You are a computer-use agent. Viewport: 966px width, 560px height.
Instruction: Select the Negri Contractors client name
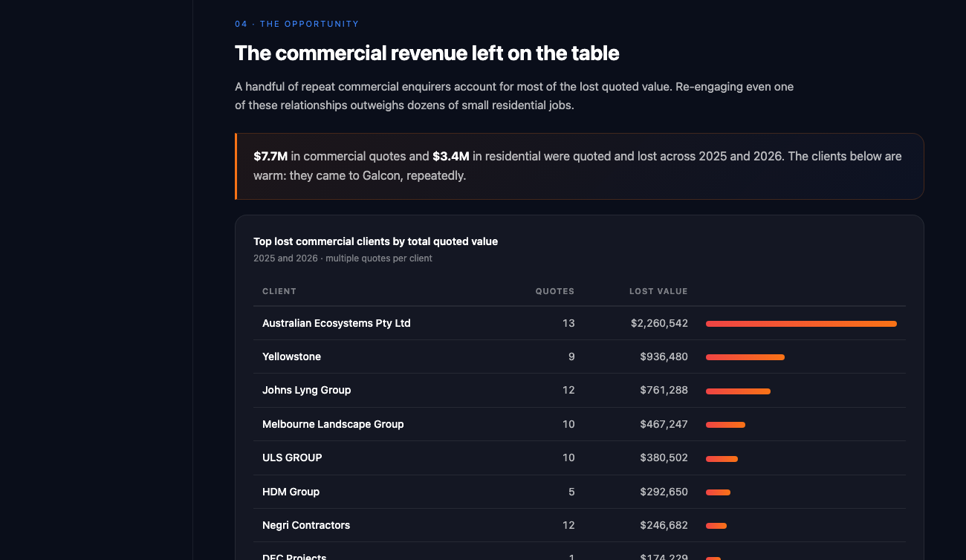coord(306,525)
